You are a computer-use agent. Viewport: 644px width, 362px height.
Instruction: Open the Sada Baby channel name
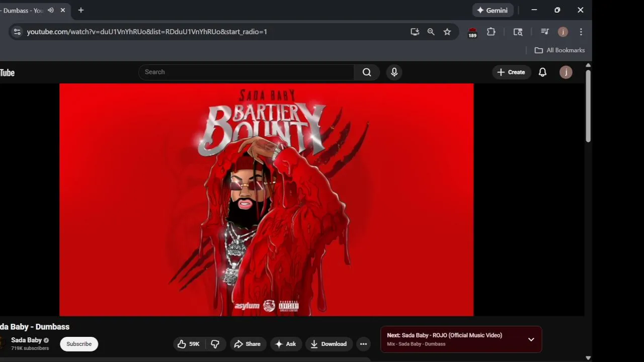pyautogui.click(x=26, y=340)
